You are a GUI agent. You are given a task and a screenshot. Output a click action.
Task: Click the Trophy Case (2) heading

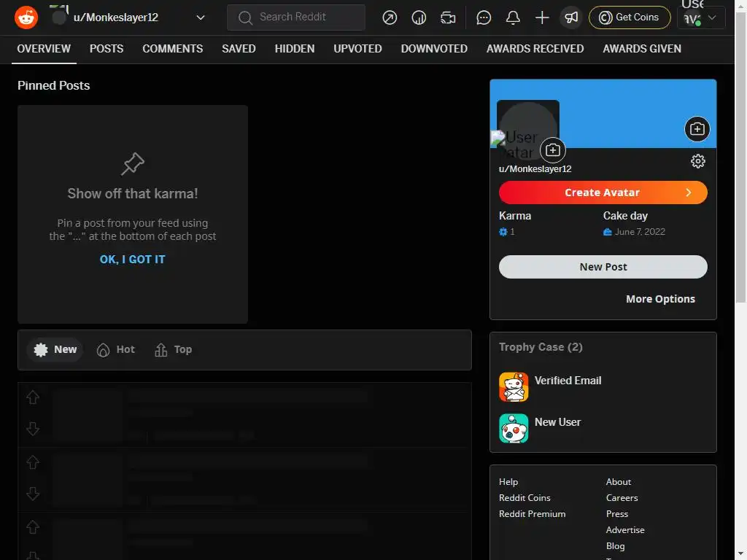tap(541, 347)
